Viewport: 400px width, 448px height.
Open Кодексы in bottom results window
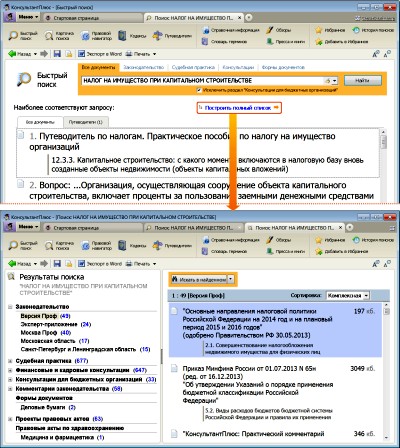pos(132,246)
